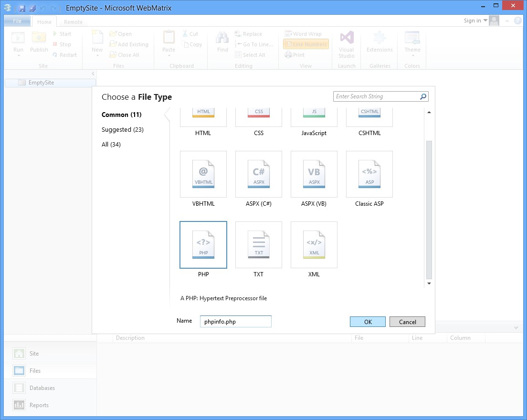The width and height of the screenshot is (527, 420).
Task: Open the Reports workspace
Action: tap(51, 405)
